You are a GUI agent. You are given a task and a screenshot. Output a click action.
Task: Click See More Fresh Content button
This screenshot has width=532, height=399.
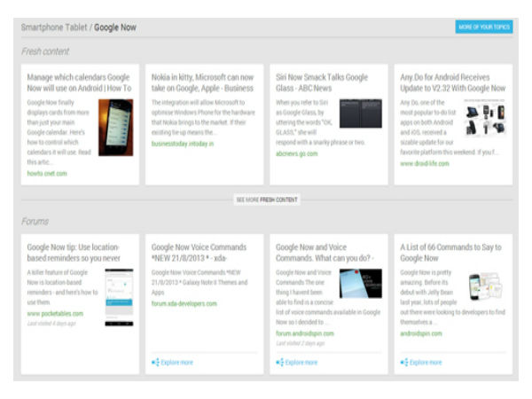pyautogui.click(x=267, y=199)
